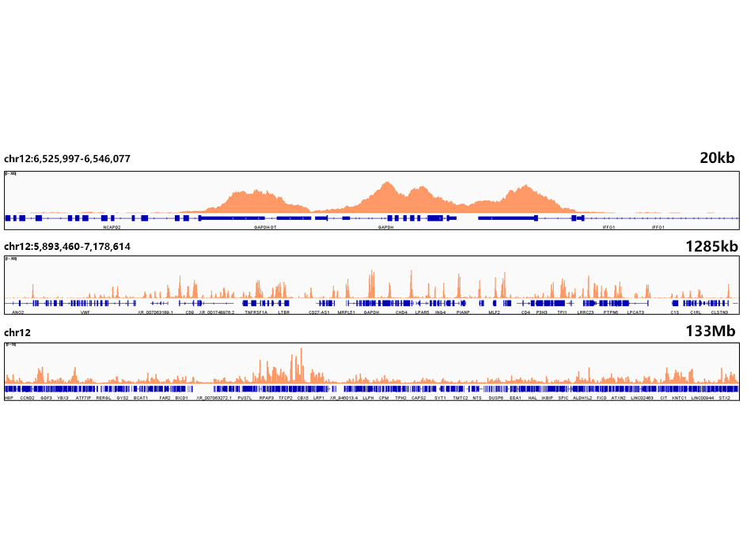Select the DUSP6 gene label
747x560 pixels.
[495, 398]
